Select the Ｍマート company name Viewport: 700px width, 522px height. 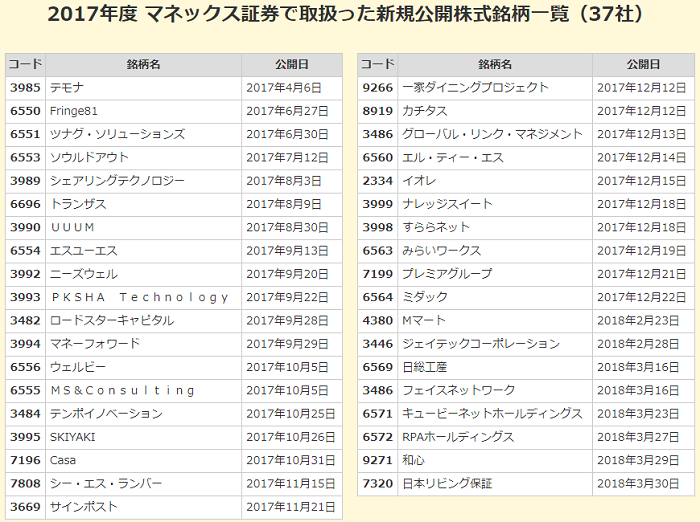point(424,320)
